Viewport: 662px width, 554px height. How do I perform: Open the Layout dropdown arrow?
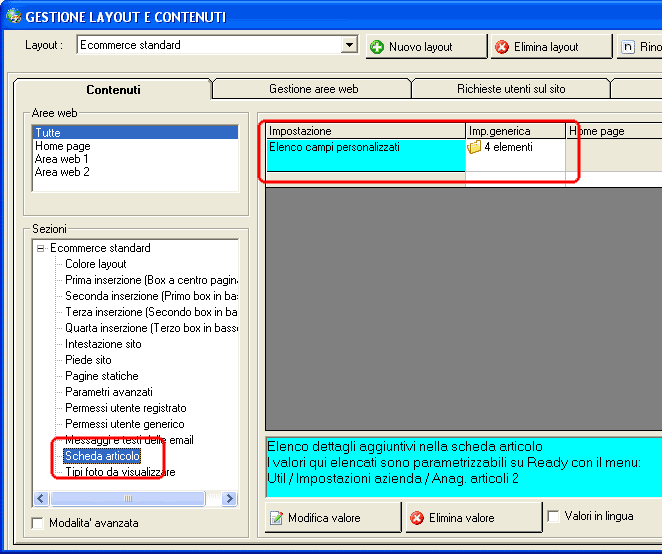(349, 44)
